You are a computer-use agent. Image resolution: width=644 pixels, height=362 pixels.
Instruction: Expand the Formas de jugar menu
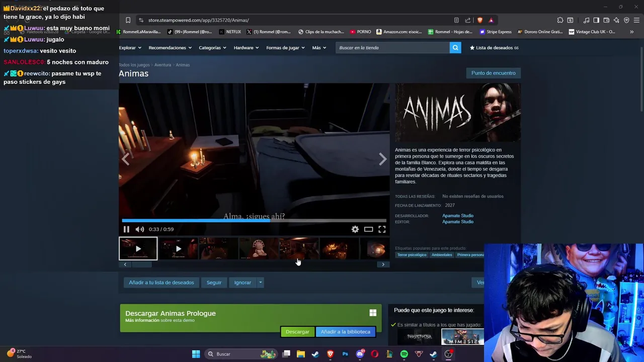click(285, 48)
